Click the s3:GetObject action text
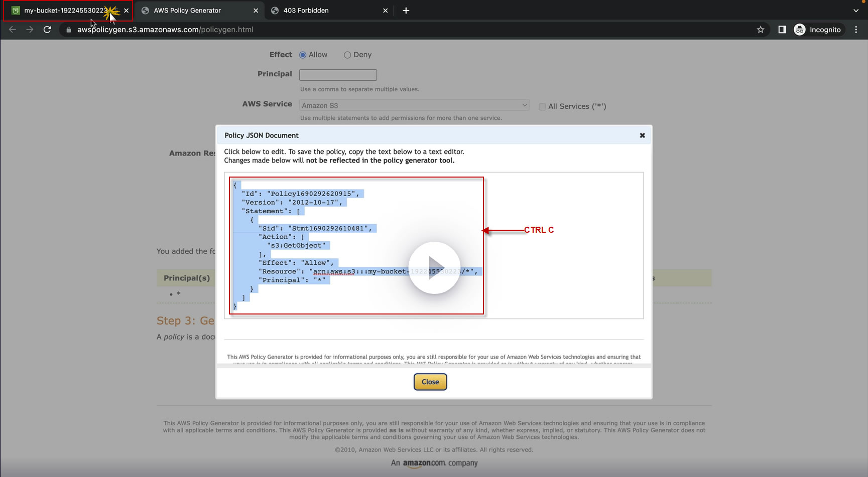The width and height of the screenshot is (868, 477). click(296, 245)
